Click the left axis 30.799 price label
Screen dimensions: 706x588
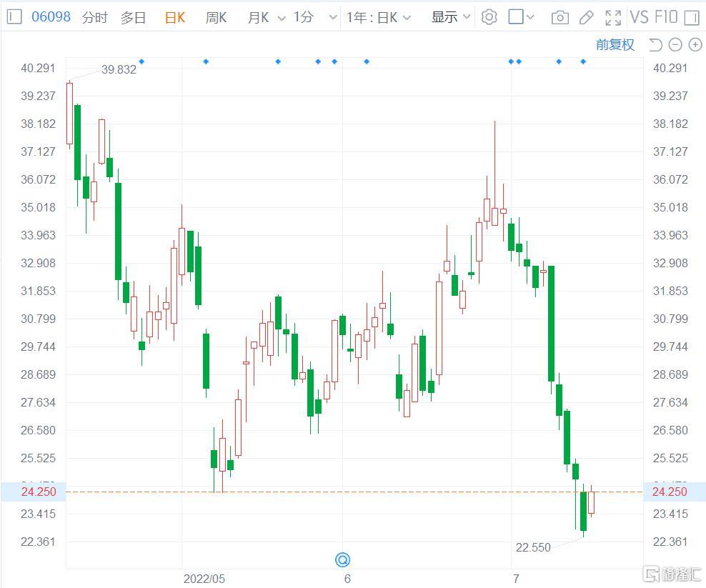[x=38, y=319]
